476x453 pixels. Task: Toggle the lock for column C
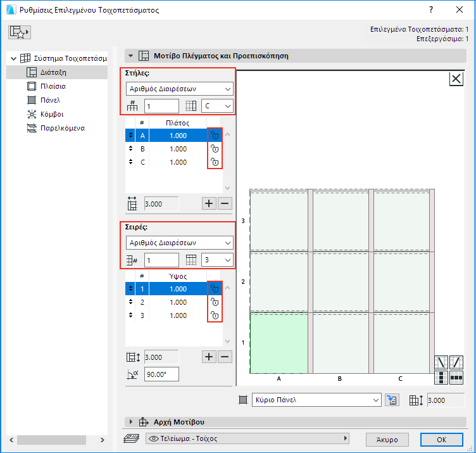215,162
